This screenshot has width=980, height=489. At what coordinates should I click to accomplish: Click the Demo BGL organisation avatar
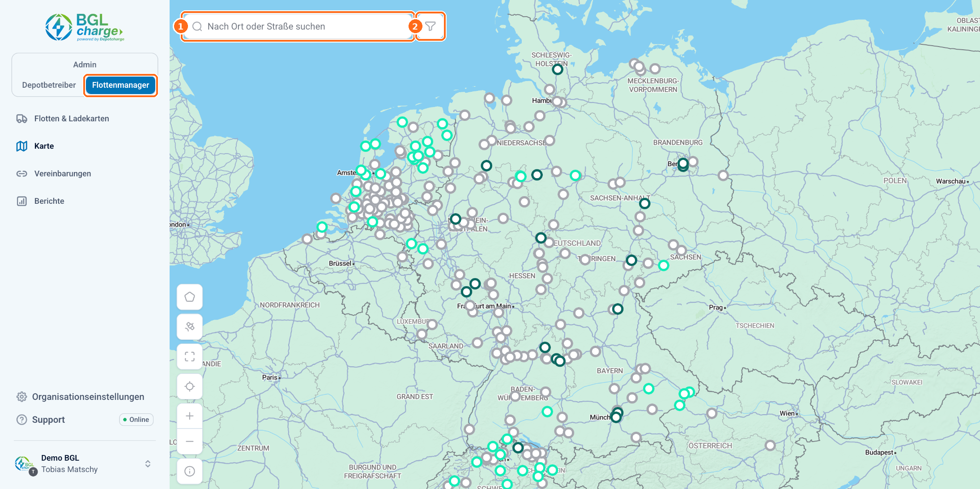coord(25,464)
